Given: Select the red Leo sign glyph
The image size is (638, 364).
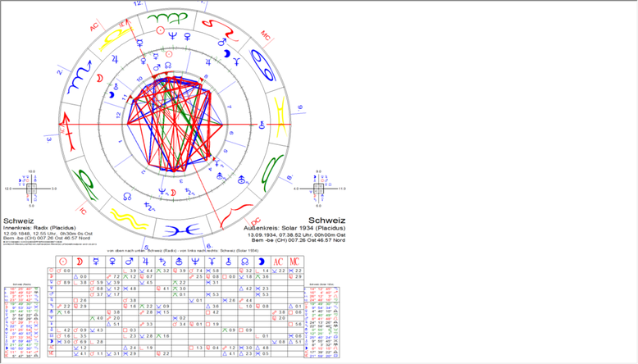Looking at the screenshot, I should click(x=220, y=30).
